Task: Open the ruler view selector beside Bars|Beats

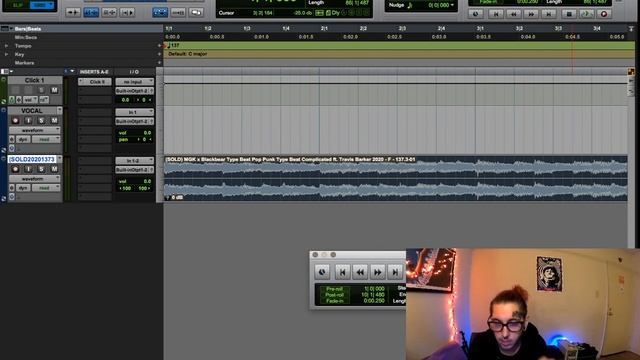Action: point(6,29)
